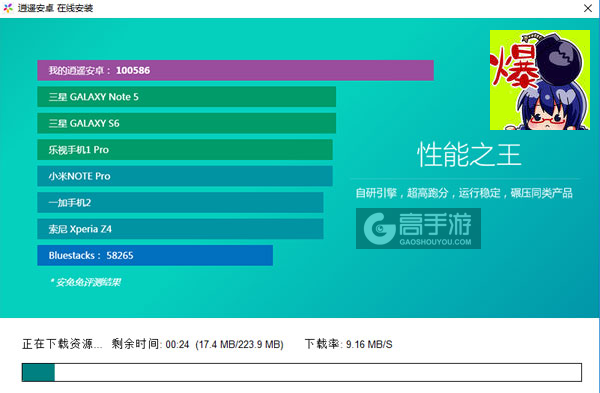Click the 17.4 MB/223.9 MB size text
Image resolution: width=600 pixels, height=393 pixels.
pyautogui.click(x=240, y=345)
